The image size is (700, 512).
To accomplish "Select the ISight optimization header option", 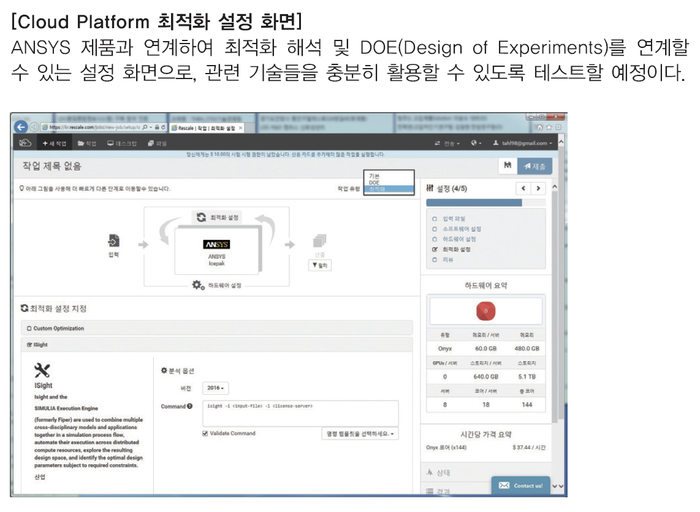I will click(x=217, y=345).
